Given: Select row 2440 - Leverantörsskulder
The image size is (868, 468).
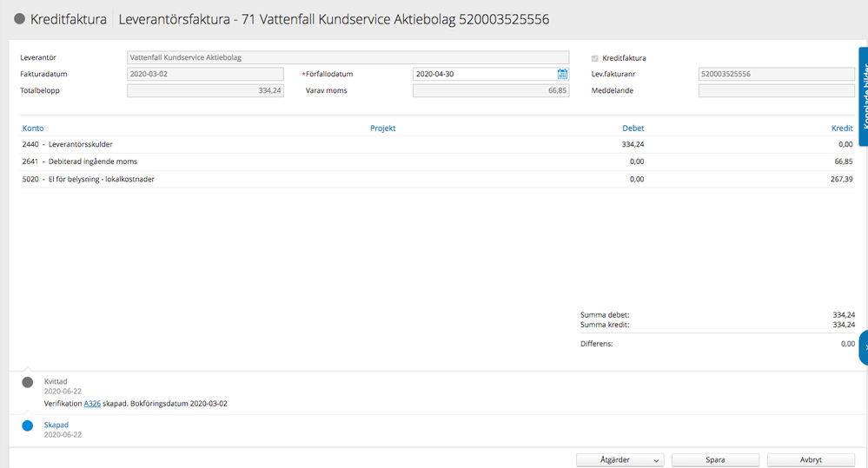Looking at the screenshot, I should (x=437, y=144).
